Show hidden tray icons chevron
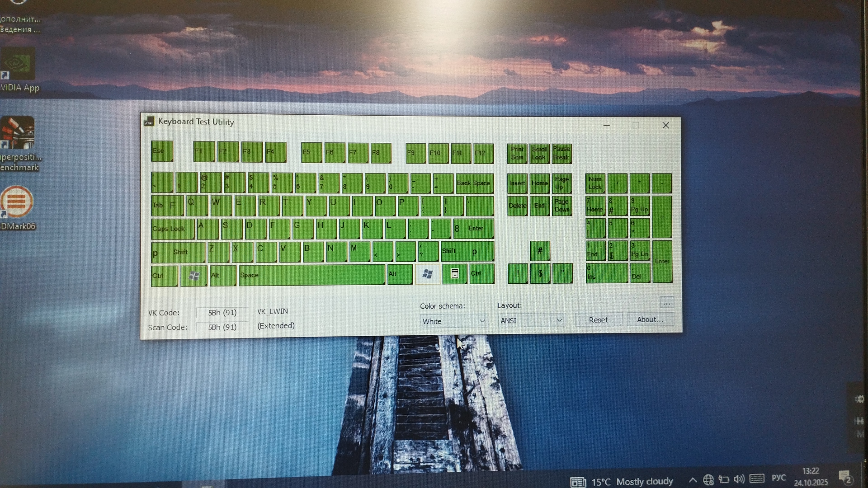This screenshot has height=488, width=868. pos(693,480)
